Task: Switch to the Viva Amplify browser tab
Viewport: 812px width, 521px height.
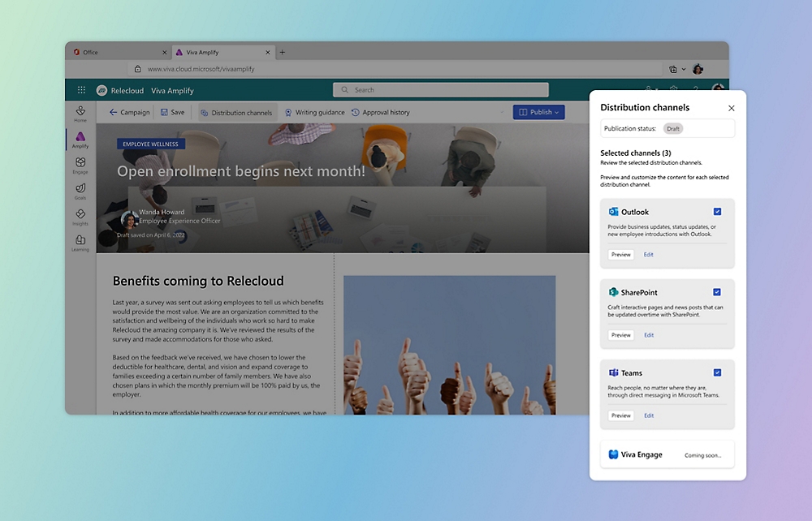Action: click(x=222, y=52)
